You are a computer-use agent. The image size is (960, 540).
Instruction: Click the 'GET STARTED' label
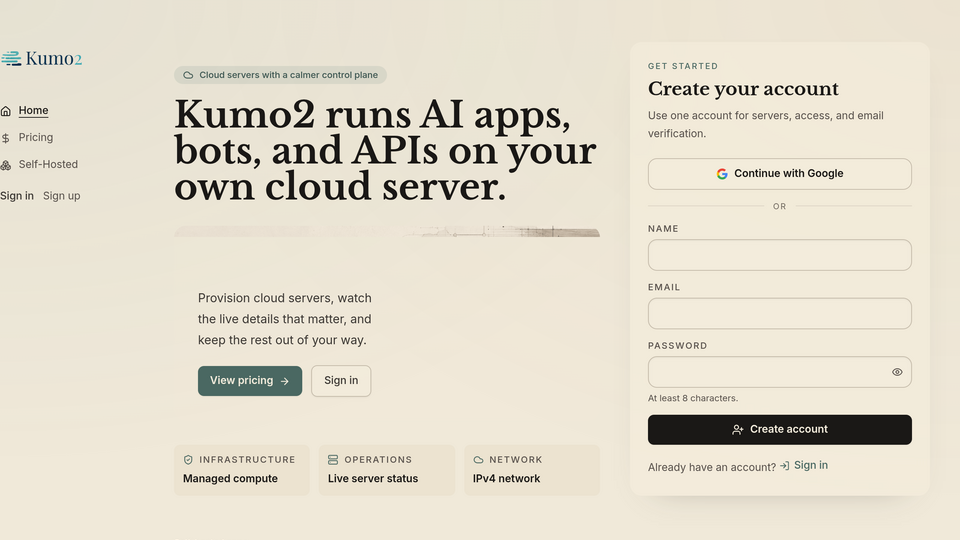click(683, 66)
